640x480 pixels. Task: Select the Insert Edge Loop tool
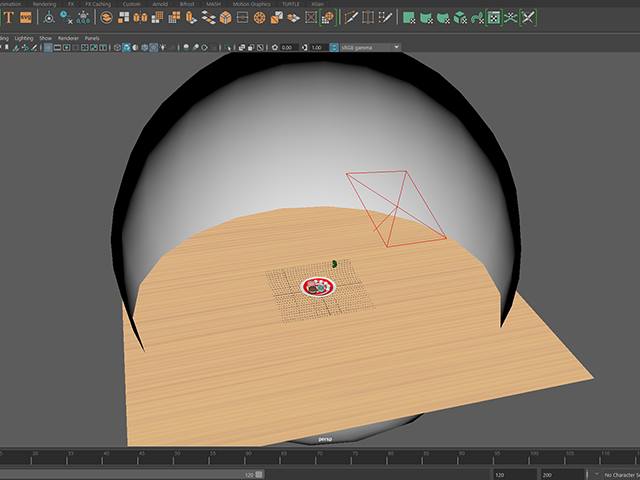click(368, 18)
